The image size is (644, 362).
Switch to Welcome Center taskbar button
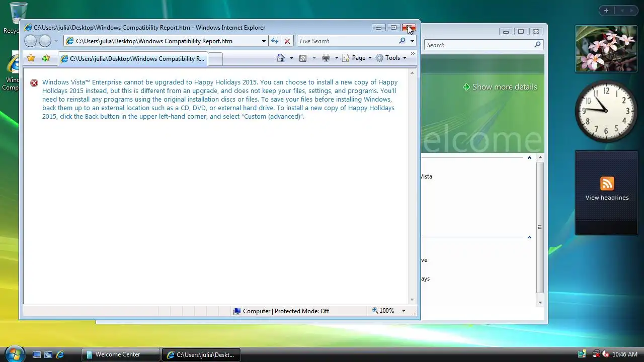[121, 354]
